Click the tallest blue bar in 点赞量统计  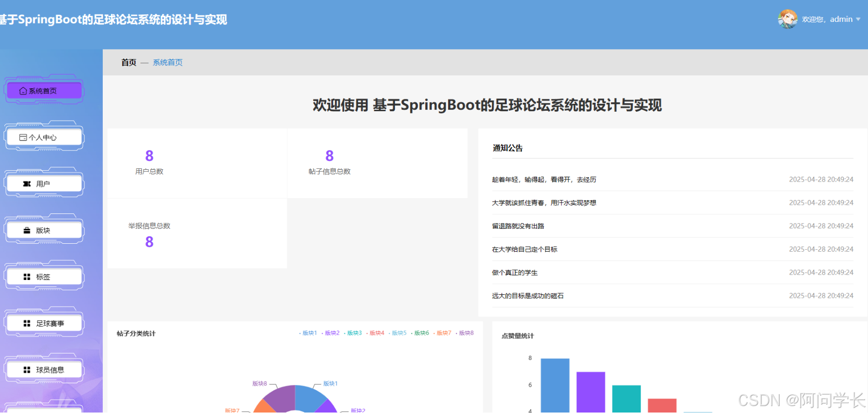coord(555,385)
